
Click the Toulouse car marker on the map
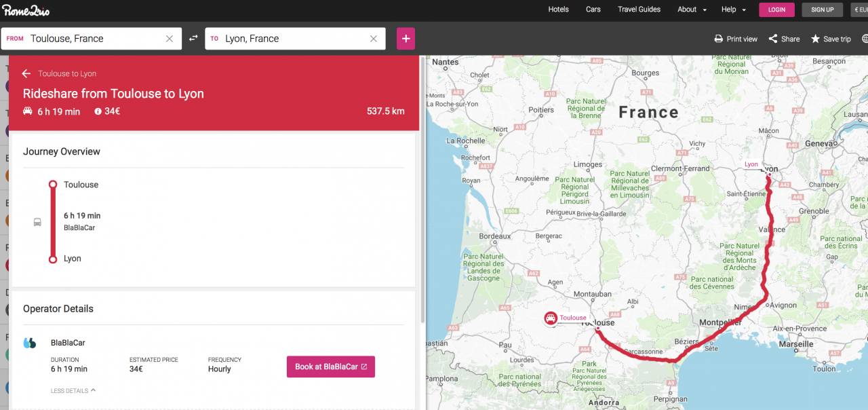(551, 318)
